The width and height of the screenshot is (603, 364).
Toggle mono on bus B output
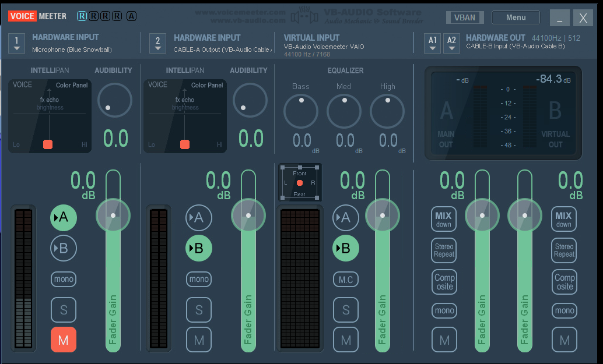[565, 310]
